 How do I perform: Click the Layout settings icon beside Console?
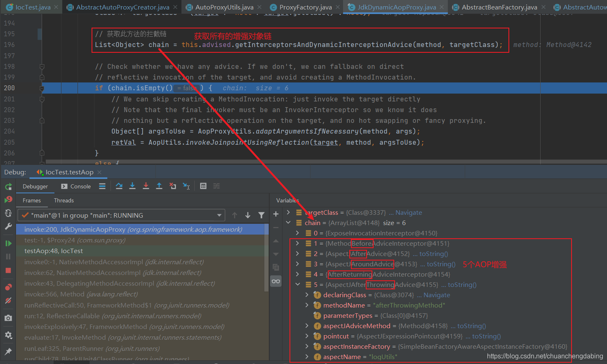point(102,186)
